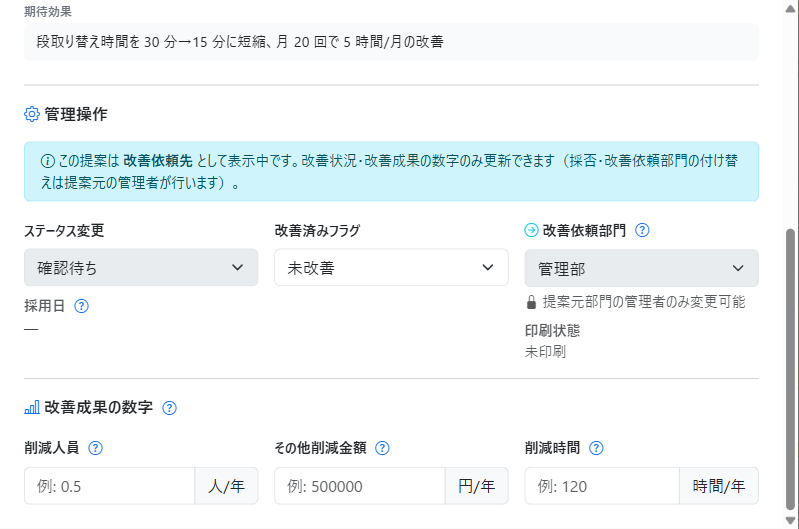Viewport: 799px width, 529px height.
Task: Open the ステータス変更 dropdown showing 確認待ち
Action: point(141,268)
